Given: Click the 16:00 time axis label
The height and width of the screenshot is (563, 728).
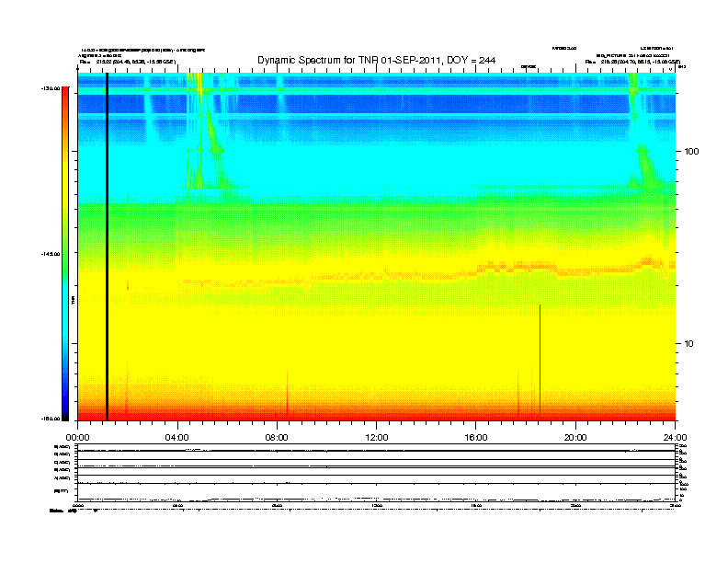Looking at the screenshot, I should (x=476, y=438).
